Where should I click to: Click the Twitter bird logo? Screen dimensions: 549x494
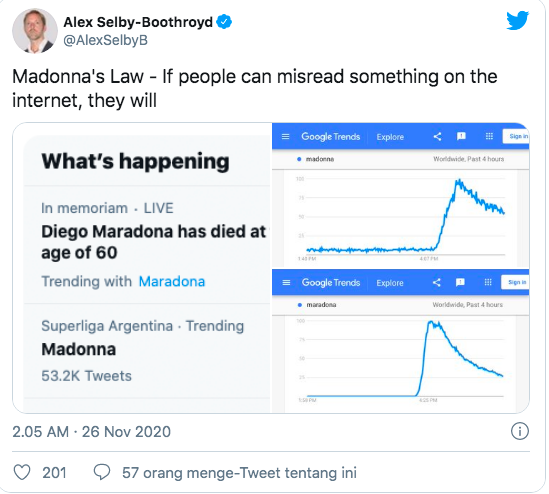517,21
